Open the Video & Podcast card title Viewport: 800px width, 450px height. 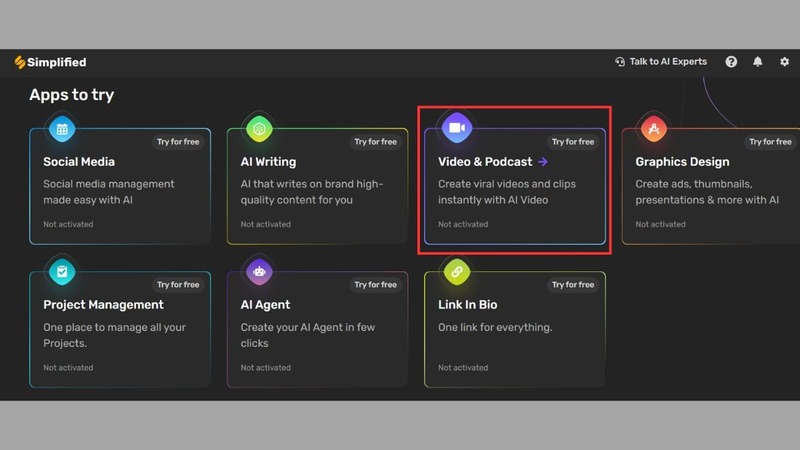click(485, 162)
